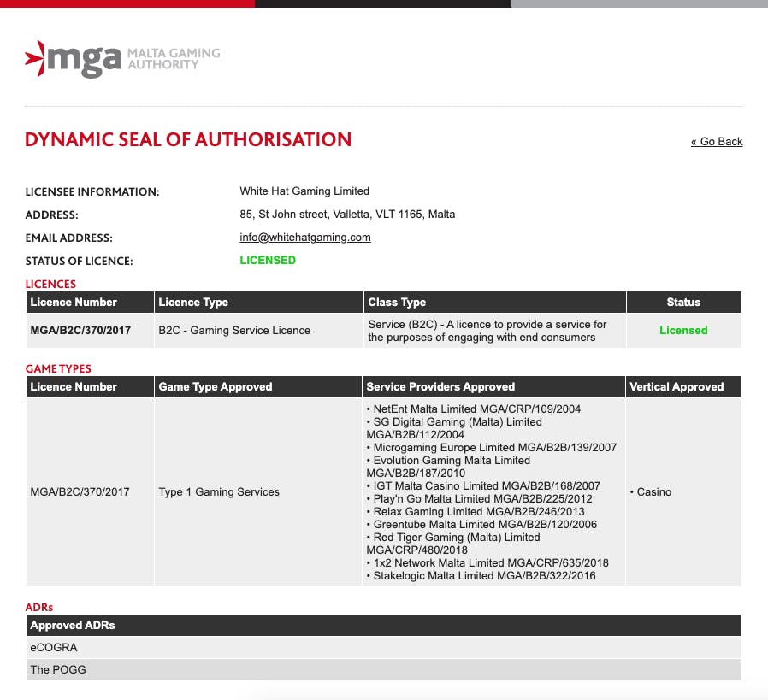Click the Game Type Approved column header
The width and height of the screenshot is (768, 700).
coord(258,386)
